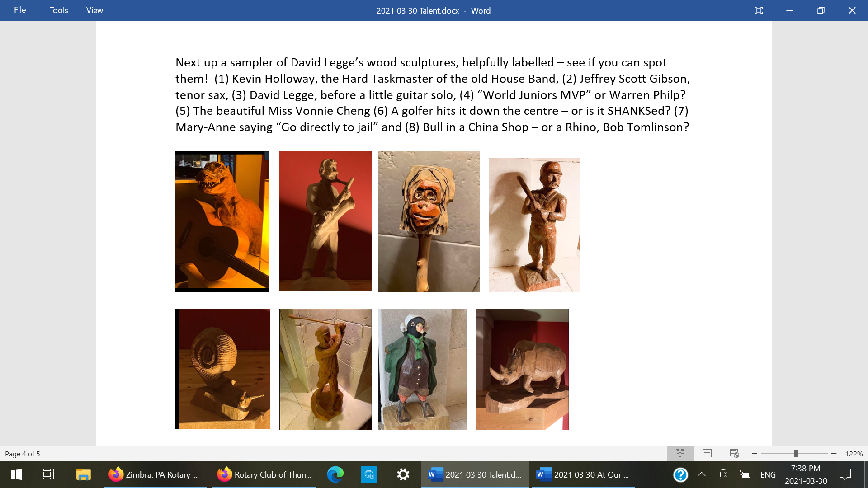The width and height of the screenshot is (868, 488).
Task: Switch to Web Layout view
Action: click(734, 453)
